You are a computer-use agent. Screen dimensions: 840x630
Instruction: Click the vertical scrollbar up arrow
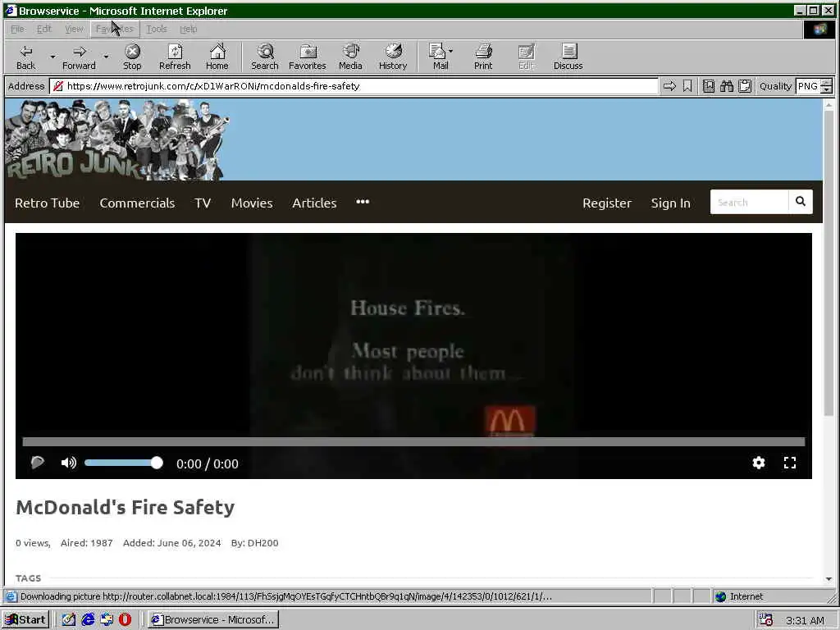[829, 105]
